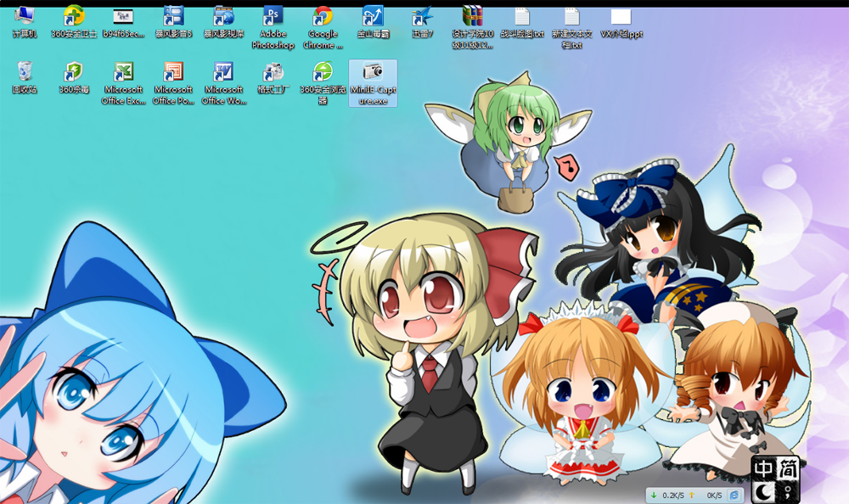This screenshot has height=504, width=849.
Task: Toggle the moon half-width mode button
Action: [764, 491]
